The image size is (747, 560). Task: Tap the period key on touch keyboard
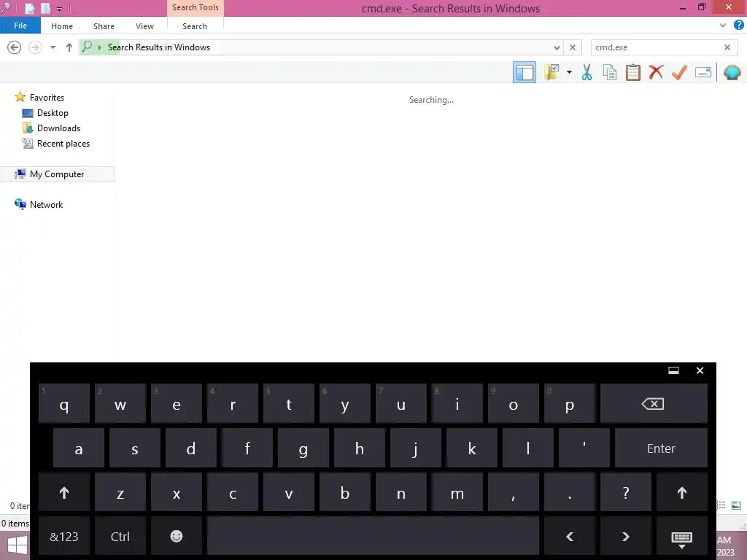(569, 492)
